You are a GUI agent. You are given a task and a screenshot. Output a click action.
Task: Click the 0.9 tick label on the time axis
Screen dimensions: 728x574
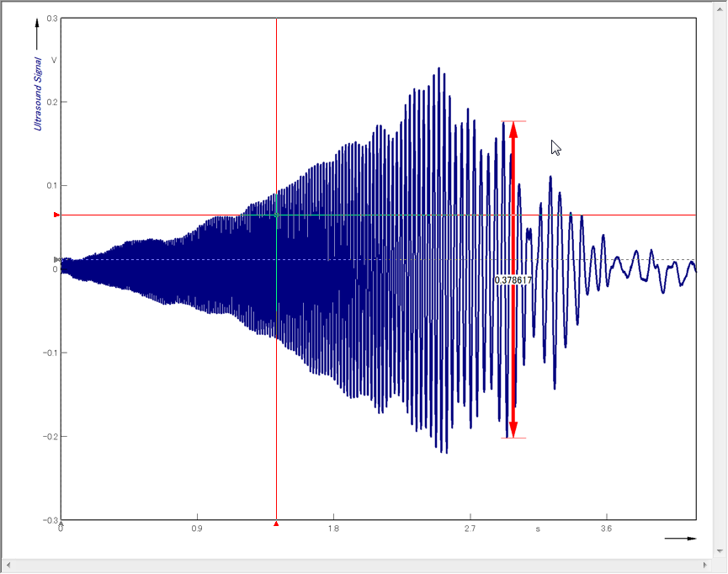click(197, 529)
